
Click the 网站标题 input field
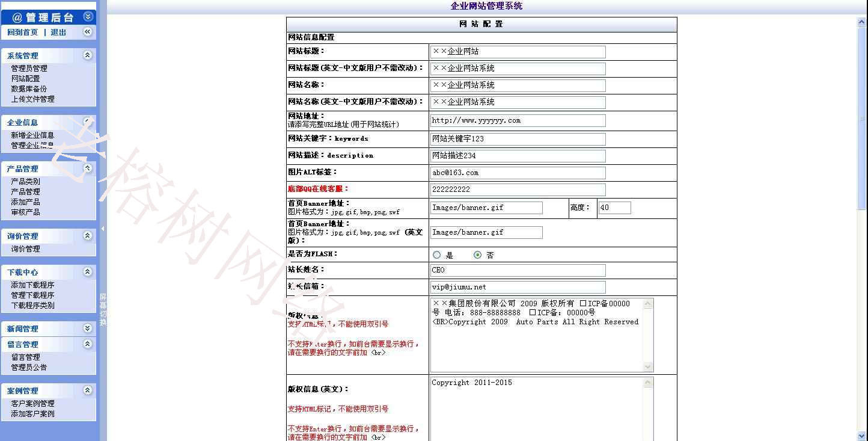click(518, 52)
